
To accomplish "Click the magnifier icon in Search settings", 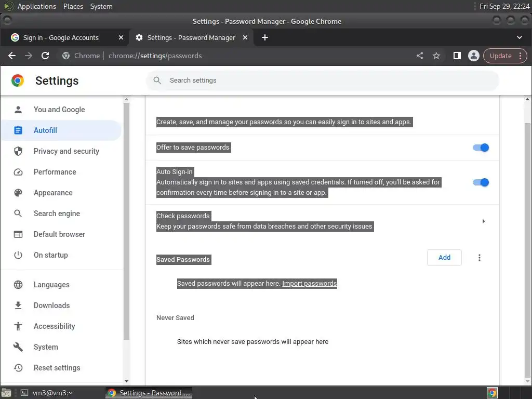I will tap(157, 81).
